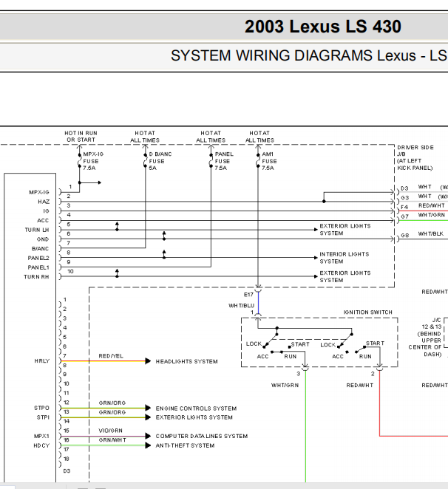This screenshot has height=489, width=448.
Task: Click the 'MPX-IG FUSE 7.5A' label
Action: click(x=93, y=161)
